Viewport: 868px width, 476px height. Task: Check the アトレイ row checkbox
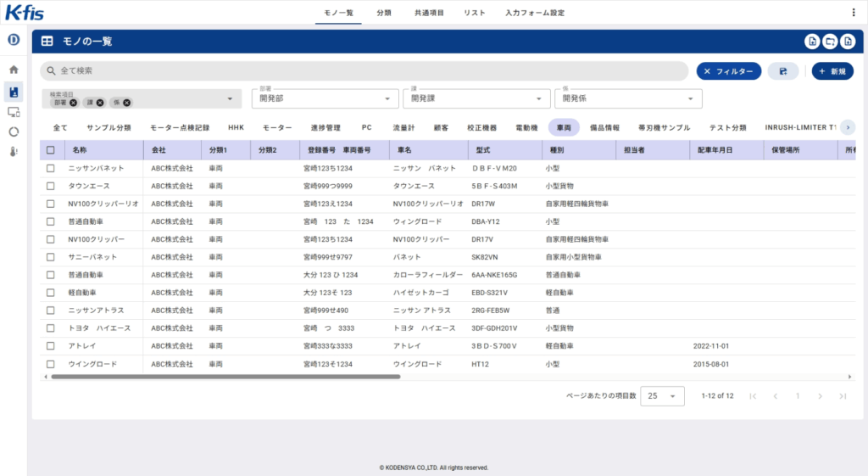51,346
